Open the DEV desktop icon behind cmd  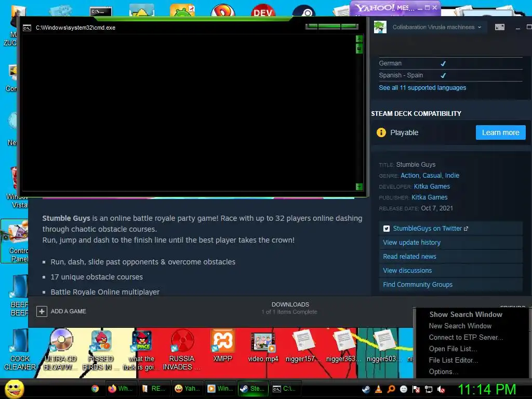(x=263, y=10)
